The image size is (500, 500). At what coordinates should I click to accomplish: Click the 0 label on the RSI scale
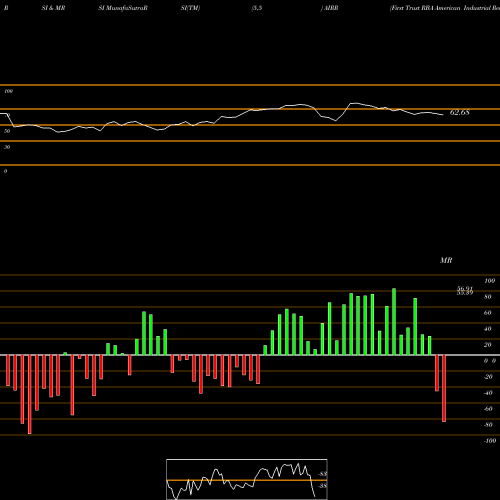pyautogui.click(x=5, y=171)
